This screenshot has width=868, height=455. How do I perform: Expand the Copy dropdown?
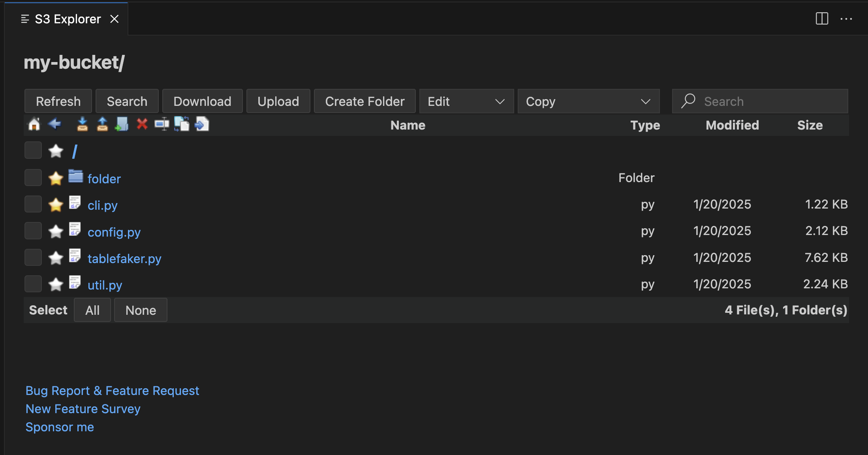pyautogui.click(x=588, y=101)
